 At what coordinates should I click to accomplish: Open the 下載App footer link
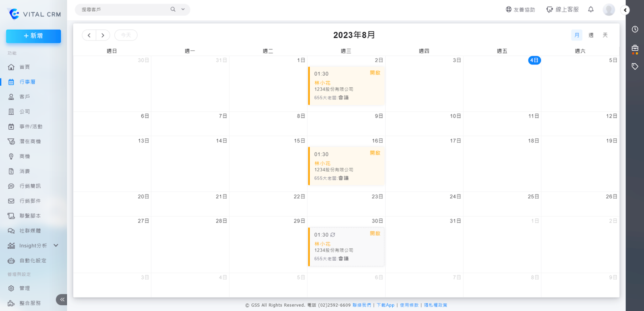(x=385, y=305)
